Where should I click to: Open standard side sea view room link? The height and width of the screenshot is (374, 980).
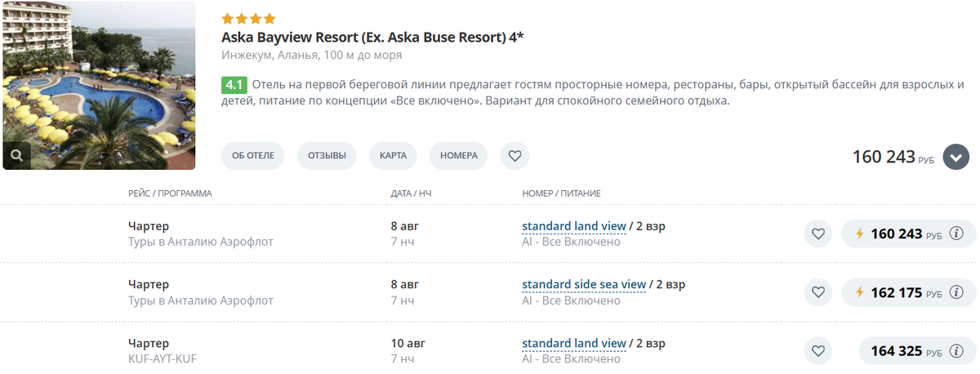click(584, 285)
